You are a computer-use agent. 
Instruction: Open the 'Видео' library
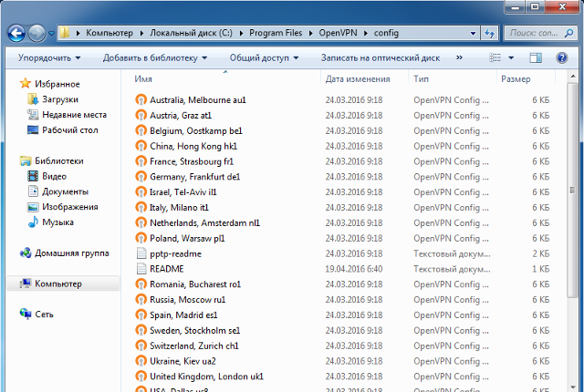coord(54,176)
